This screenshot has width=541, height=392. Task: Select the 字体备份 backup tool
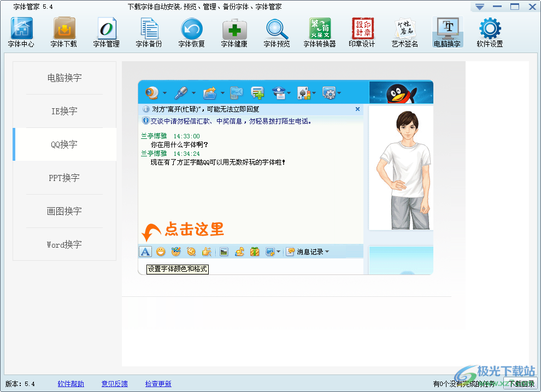pos(149,32)
